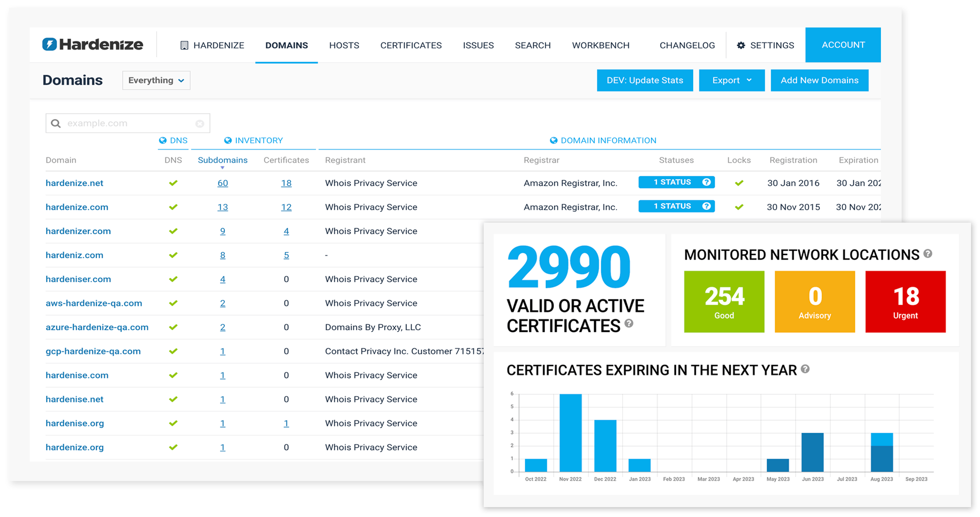Viewport: 980px width, 517px height.
Task: Click the Hardenize logo
Action: tap(93, 44)
